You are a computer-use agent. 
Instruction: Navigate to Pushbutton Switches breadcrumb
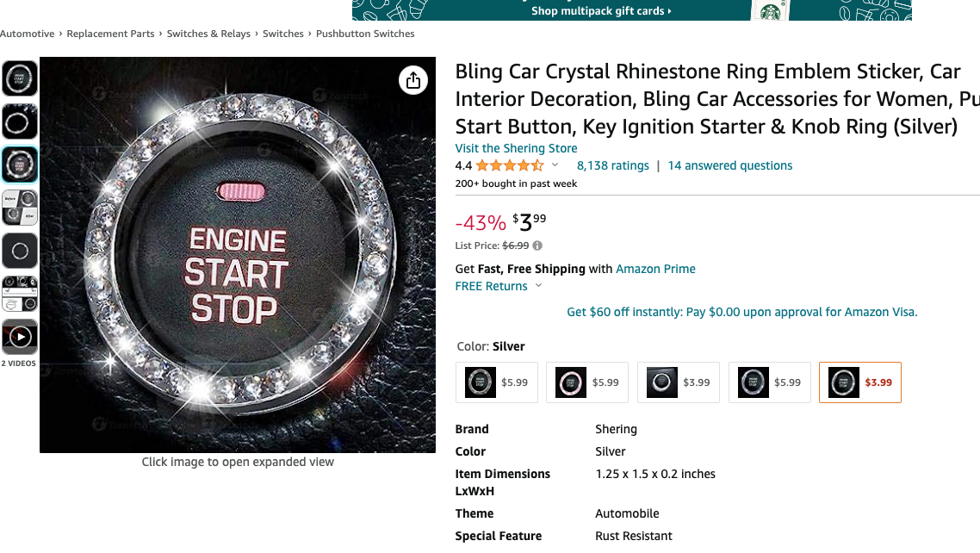pos(365,34)
